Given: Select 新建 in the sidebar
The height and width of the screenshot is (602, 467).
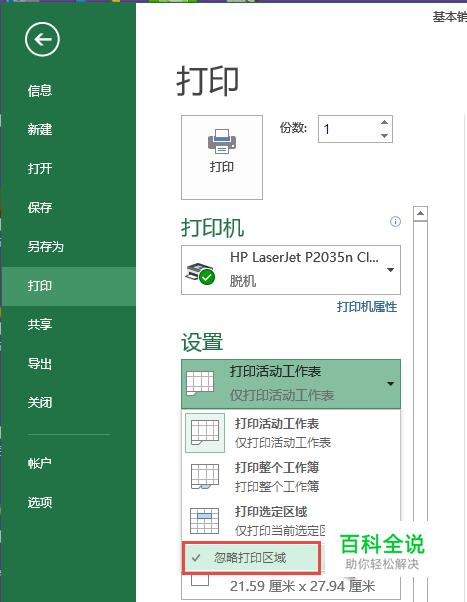Looking at the screenshot, I should [x=40, y=130].
